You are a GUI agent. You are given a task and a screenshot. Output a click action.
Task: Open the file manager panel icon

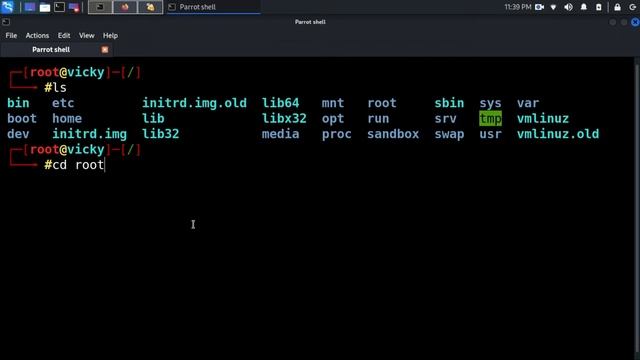click(x=45, y=7)
